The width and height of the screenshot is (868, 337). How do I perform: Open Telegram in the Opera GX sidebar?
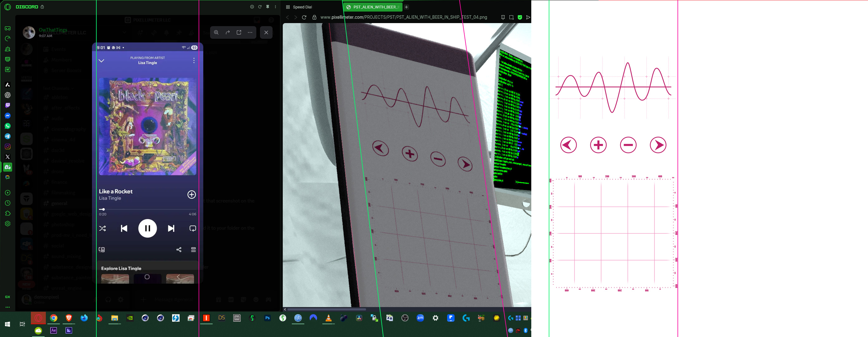[8, 136]
